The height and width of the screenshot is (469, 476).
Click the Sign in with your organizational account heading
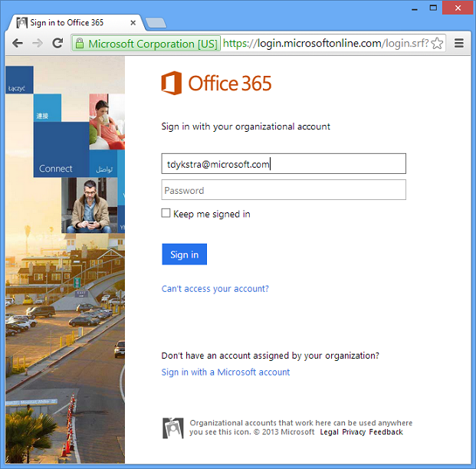tap(245, 126)
